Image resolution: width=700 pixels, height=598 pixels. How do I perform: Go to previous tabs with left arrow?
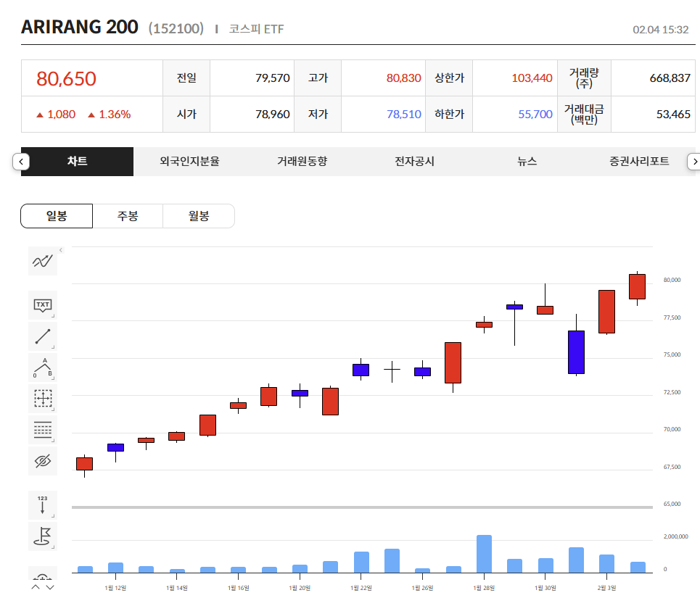coord(21,162)
